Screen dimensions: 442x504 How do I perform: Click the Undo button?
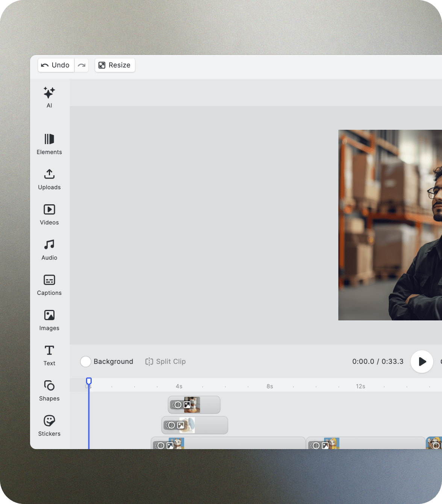56,65
